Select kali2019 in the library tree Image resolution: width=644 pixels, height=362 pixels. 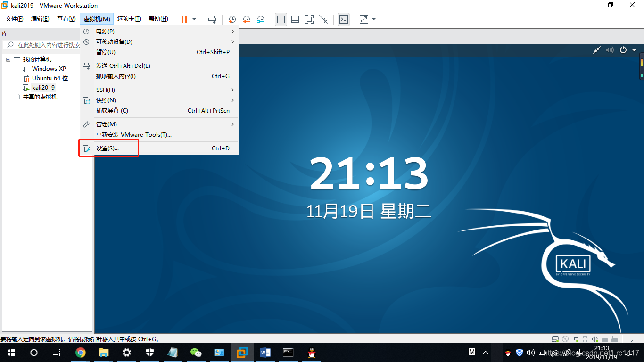click(x=43, y=87)
